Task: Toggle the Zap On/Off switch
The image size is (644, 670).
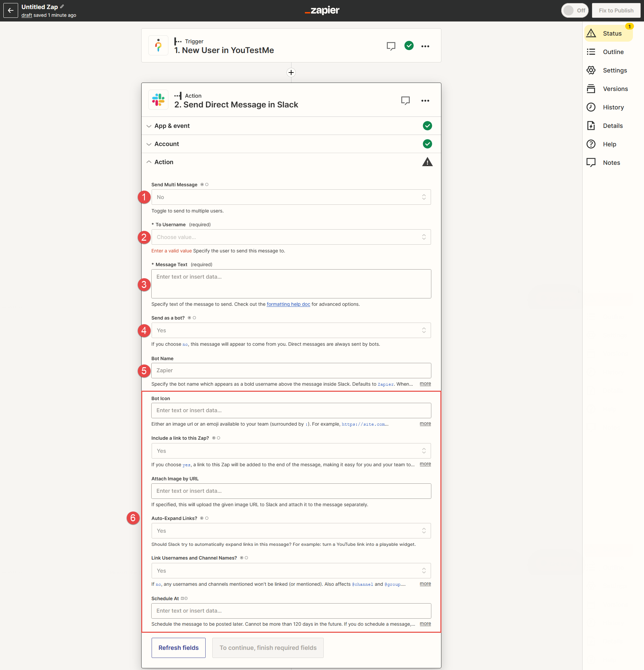Action: (575, 11)
